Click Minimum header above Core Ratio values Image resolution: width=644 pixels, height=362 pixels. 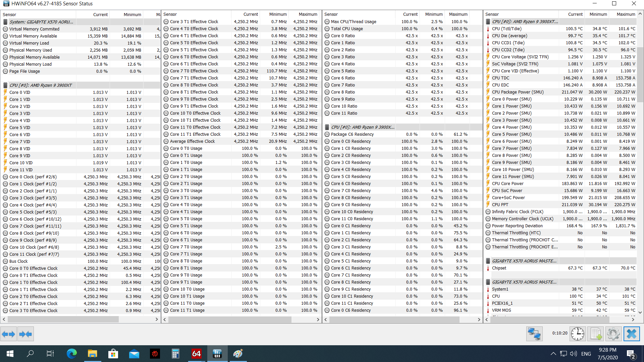(434, 14)
